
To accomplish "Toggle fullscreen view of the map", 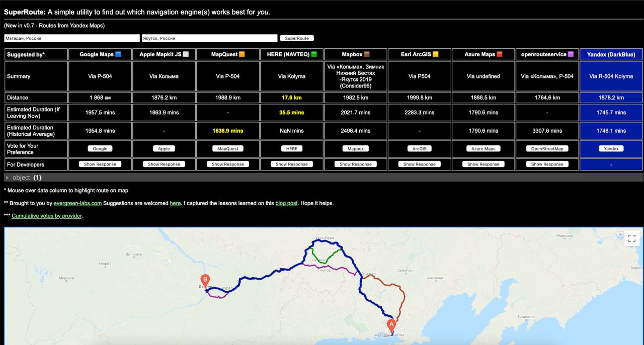I will [x=632, y=238].
